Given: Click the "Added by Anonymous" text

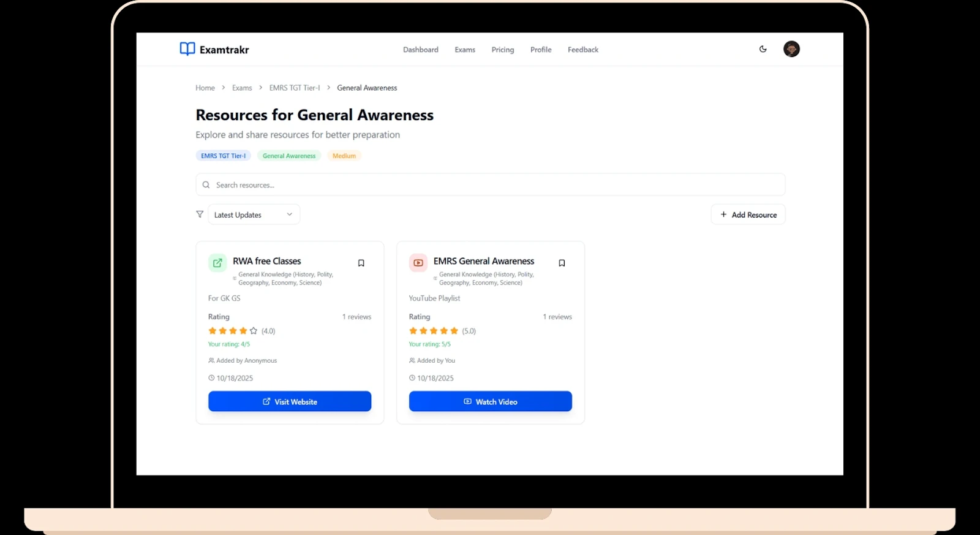Looking at the screenshot, I should pyautogui.click(x=247, y=360).
